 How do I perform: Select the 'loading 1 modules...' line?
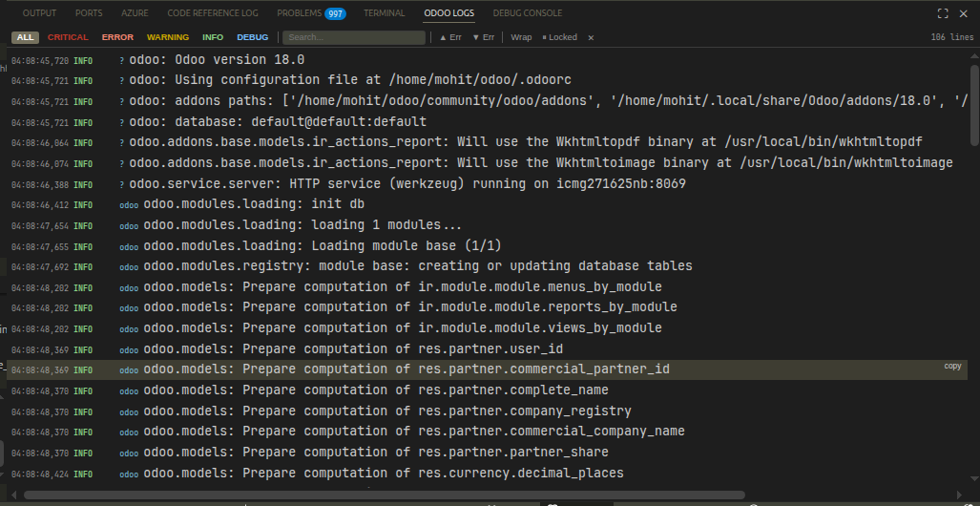coord(487,225)
